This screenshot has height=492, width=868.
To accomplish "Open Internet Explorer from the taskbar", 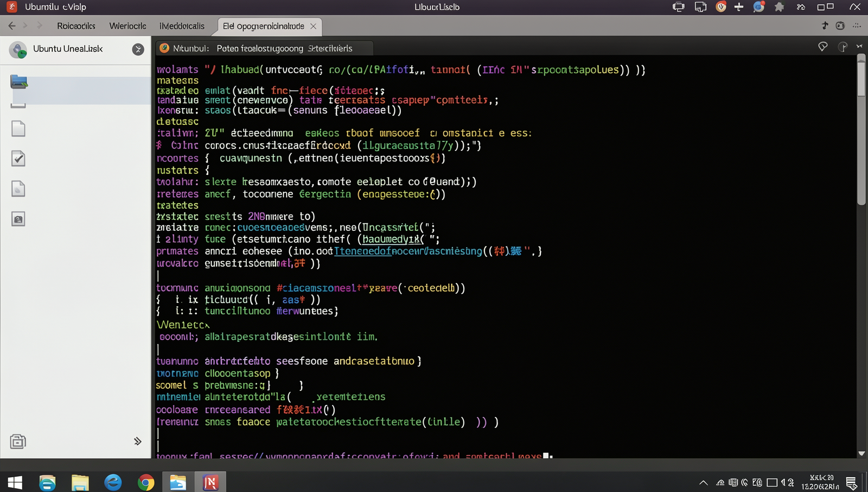I will pos(113,482).
